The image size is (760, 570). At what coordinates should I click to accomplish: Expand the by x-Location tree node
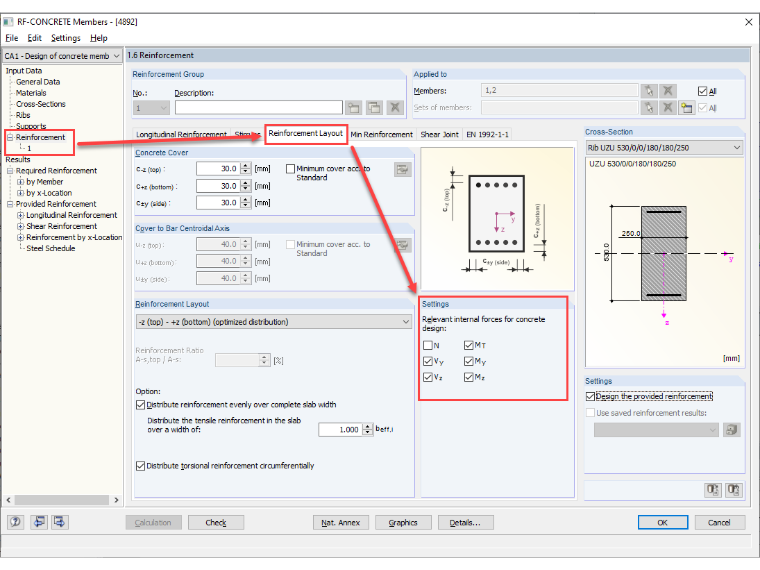[20, 193]
